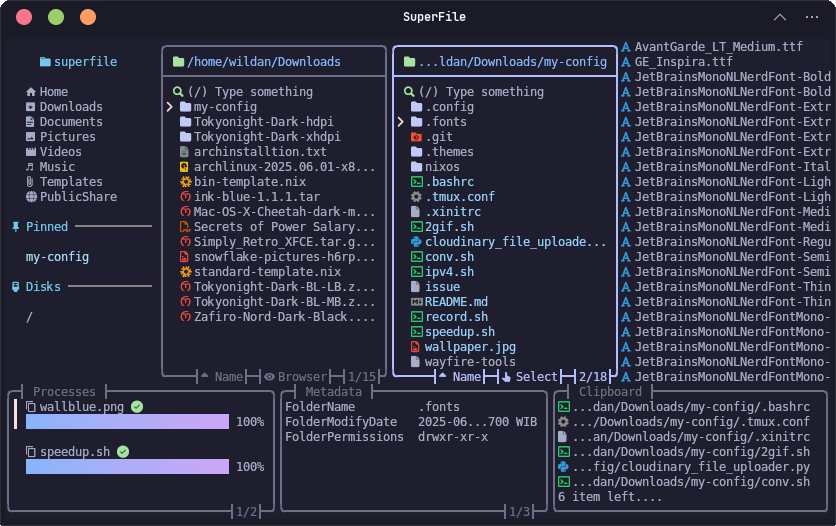Click the shell icon beside .bashrc in Clipboard
The width and height of the screenshot is (836, 526).
tap(564, 407)
